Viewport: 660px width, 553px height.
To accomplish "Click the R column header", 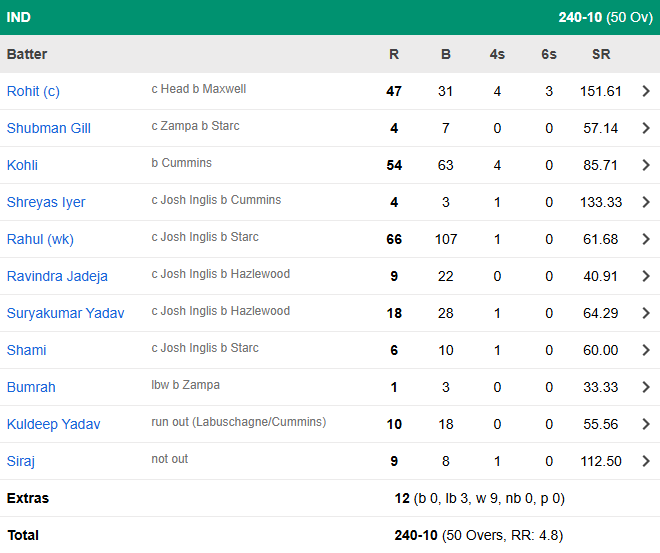I will [394, 54].
